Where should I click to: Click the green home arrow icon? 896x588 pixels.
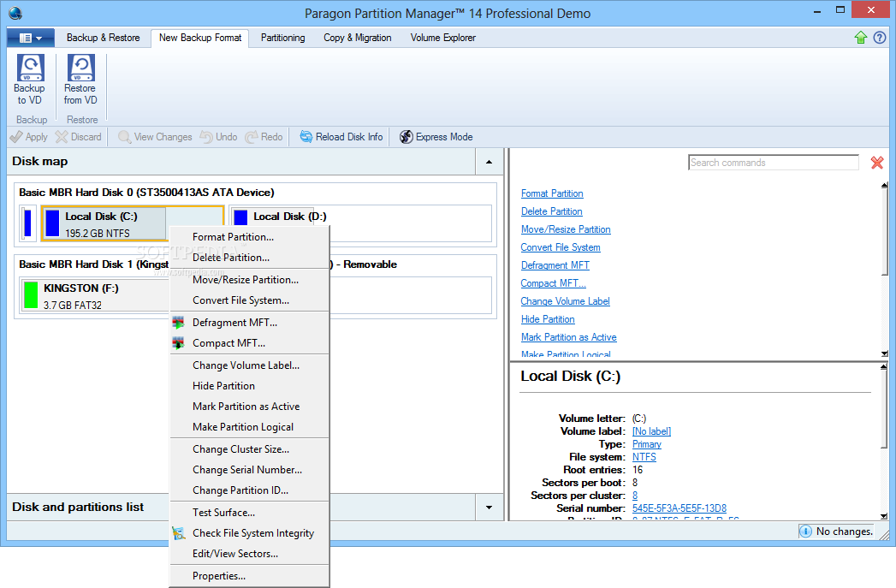[x=861, y=38]
